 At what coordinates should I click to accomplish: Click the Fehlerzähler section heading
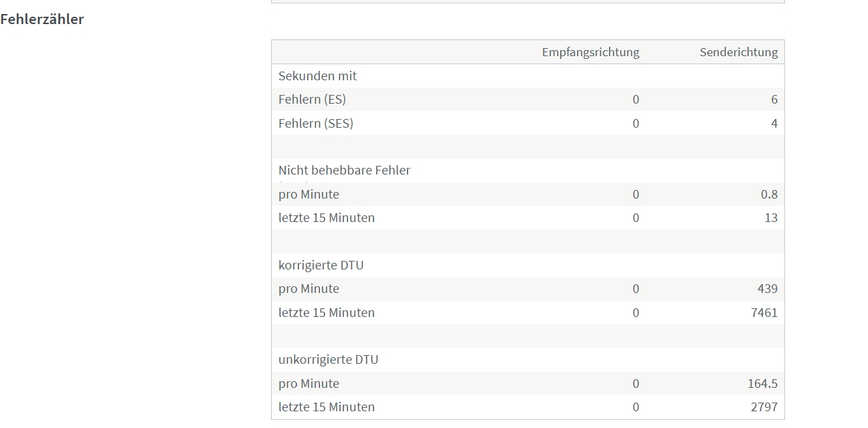(x=42, y=19)
